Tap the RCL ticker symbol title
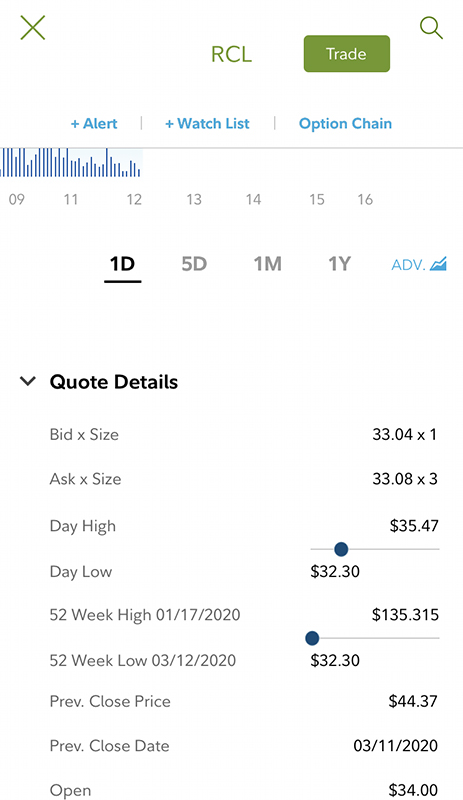 [231, 54]
